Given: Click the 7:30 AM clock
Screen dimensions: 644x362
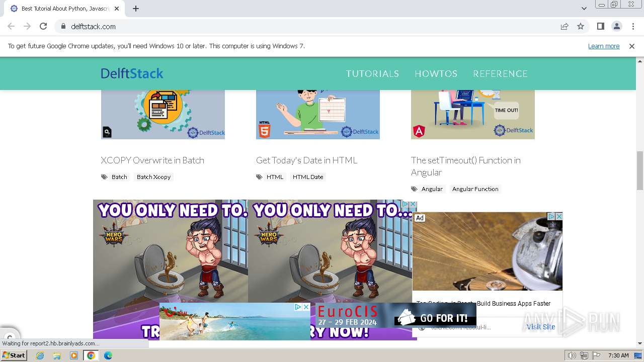Looking at the screenshot, I should pyautogui.click(x=618, y=355).
